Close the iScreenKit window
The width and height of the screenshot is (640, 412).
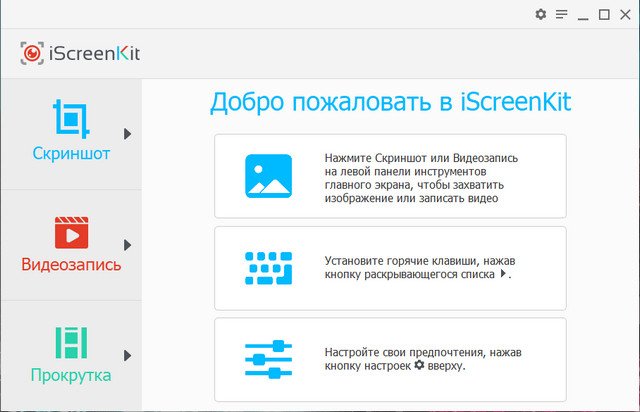tap(625, 15)
